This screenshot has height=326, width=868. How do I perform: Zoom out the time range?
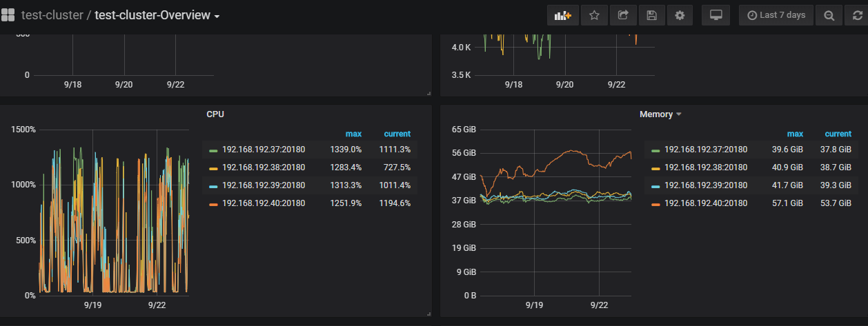tap(829, 15)
